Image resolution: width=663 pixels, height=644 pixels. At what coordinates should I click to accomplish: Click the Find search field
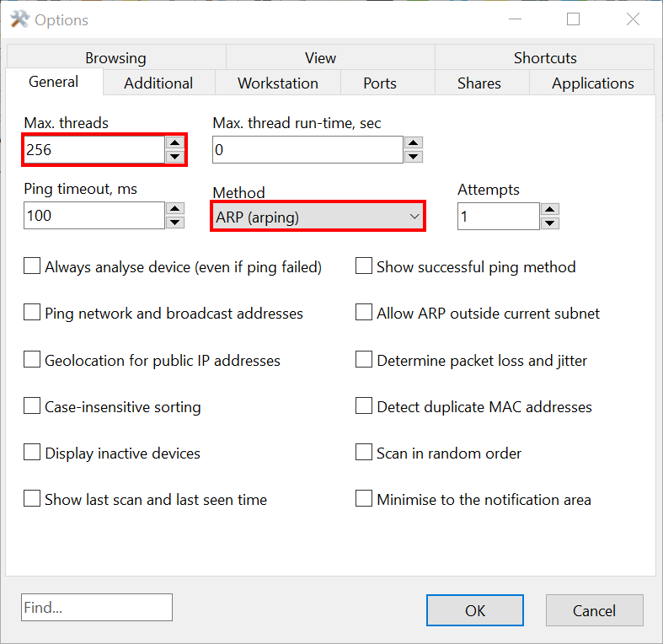tap(96, 607)
